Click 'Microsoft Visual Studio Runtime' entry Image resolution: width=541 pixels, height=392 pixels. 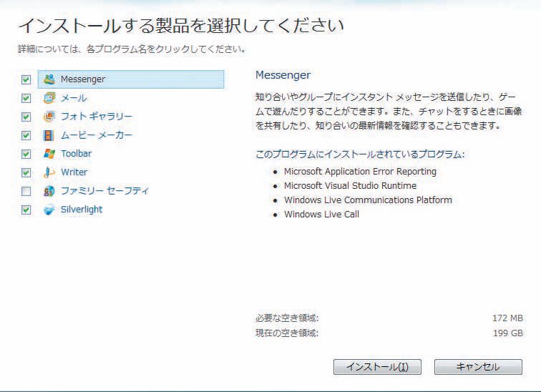(x=350, y=185)
